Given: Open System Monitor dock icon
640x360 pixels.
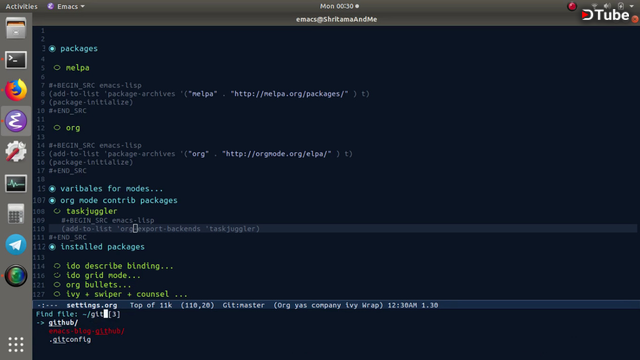Looking at the screenshot, I should tap(16, 183).
